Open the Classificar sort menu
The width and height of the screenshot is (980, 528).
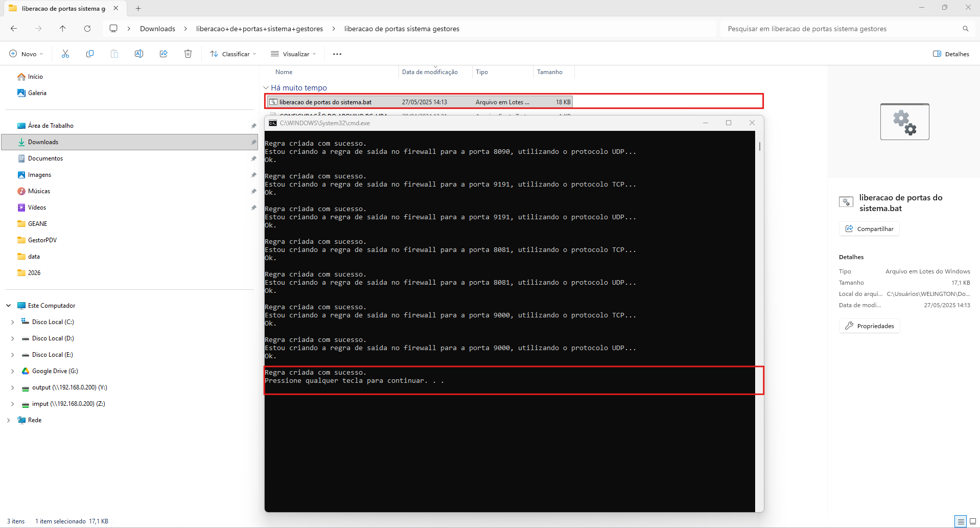coord(233,54)
